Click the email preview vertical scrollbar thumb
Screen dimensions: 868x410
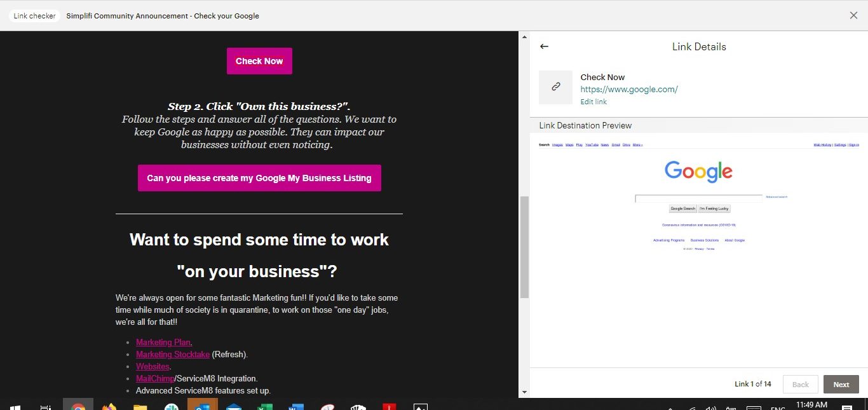524,247
